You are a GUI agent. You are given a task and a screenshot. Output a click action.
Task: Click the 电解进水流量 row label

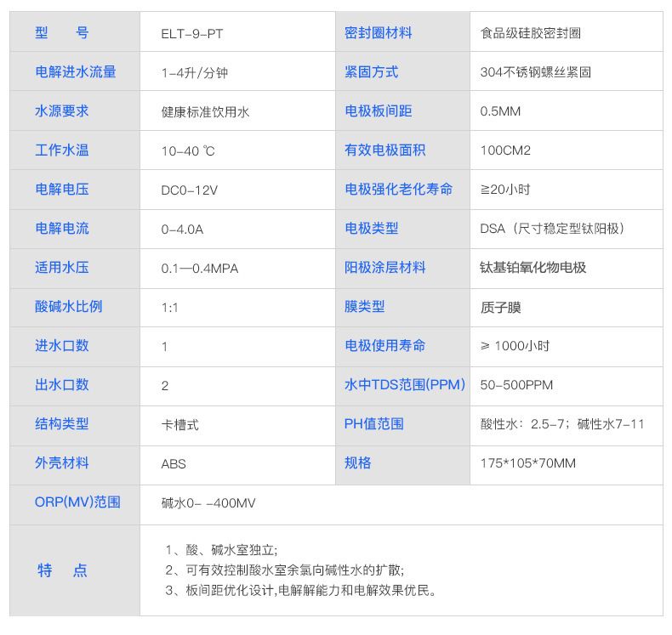75,72
